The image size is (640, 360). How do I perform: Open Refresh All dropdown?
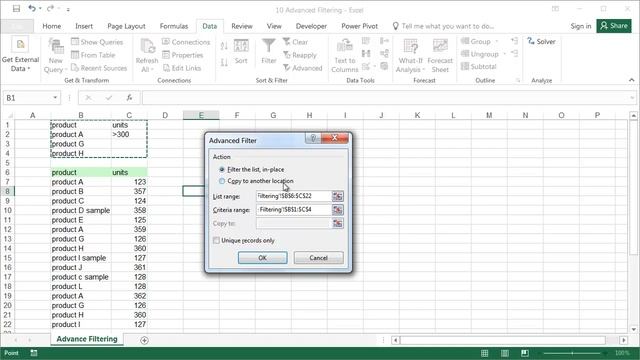tap(147, 56)
